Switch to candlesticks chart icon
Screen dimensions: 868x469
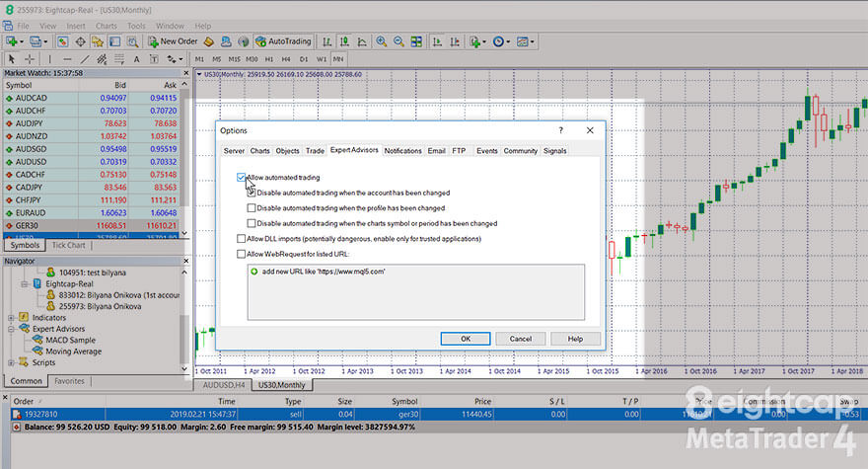(x=344, y=41)
